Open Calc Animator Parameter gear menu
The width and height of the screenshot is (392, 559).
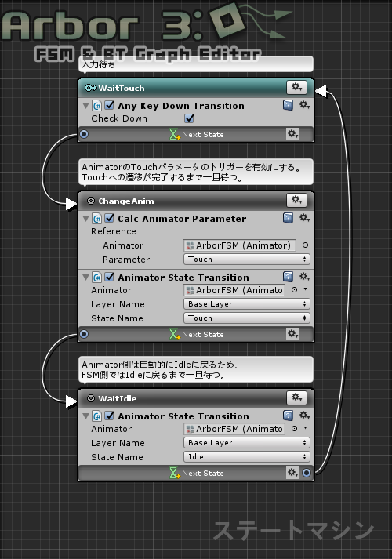304,217
